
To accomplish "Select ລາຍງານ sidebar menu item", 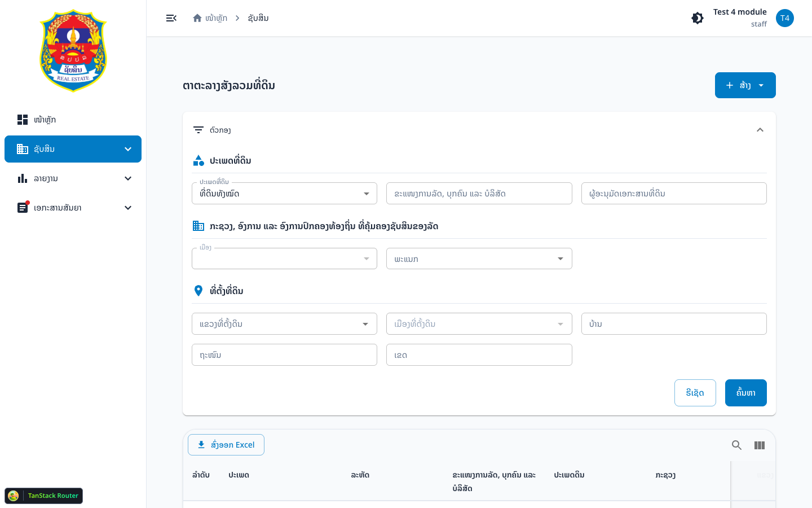I will tap(73, 178).
